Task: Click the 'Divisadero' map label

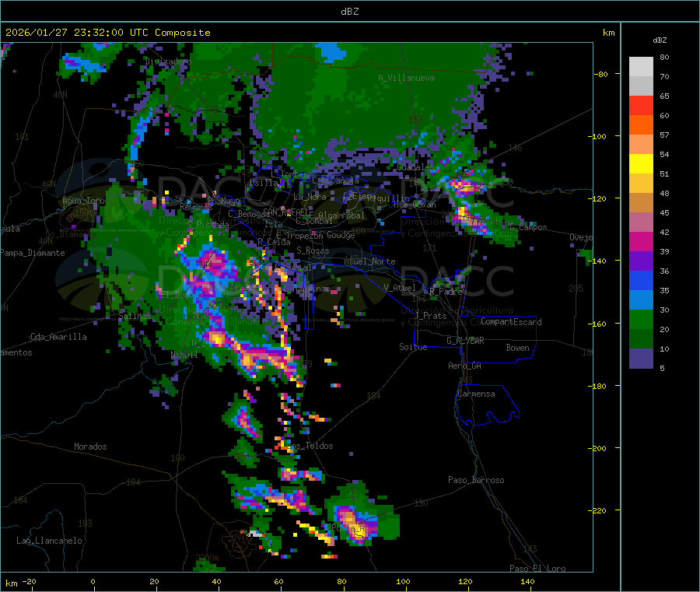Action: (168, 61)
